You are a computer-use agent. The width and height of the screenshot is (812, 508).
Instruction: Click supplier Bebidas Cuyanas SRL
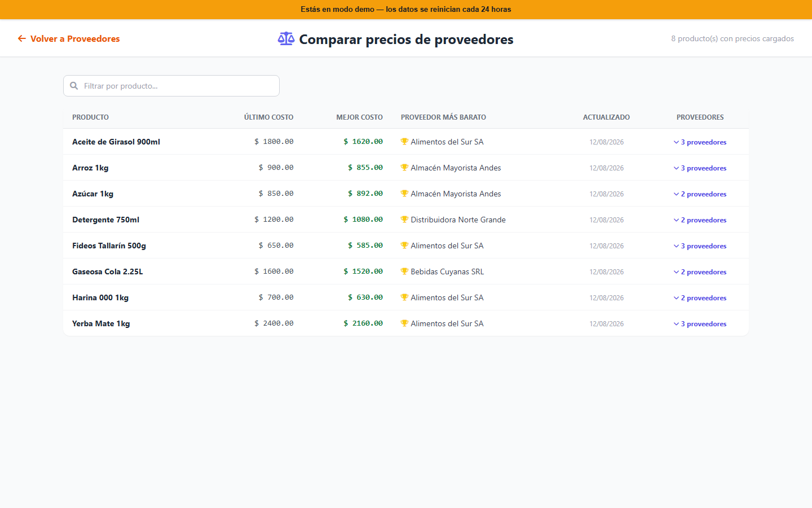point(447,271)
